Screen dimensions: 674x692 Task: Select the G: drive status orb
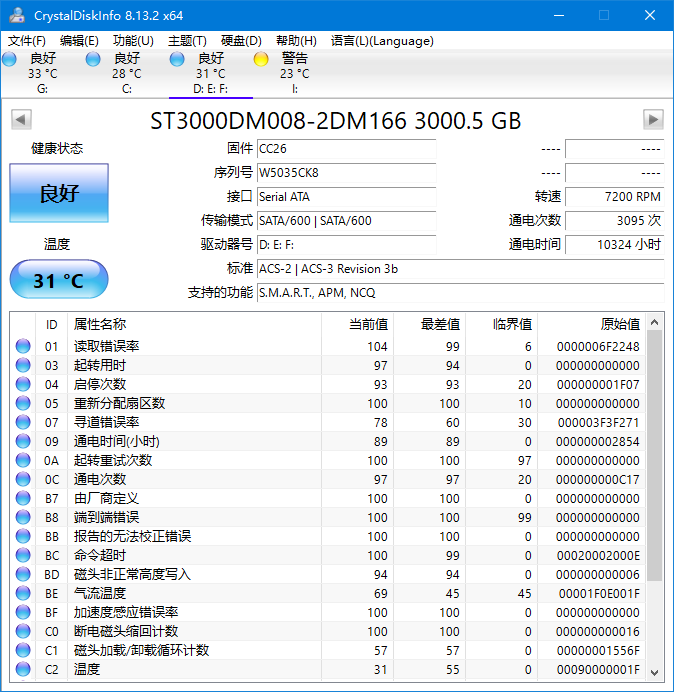coord(9,60)
